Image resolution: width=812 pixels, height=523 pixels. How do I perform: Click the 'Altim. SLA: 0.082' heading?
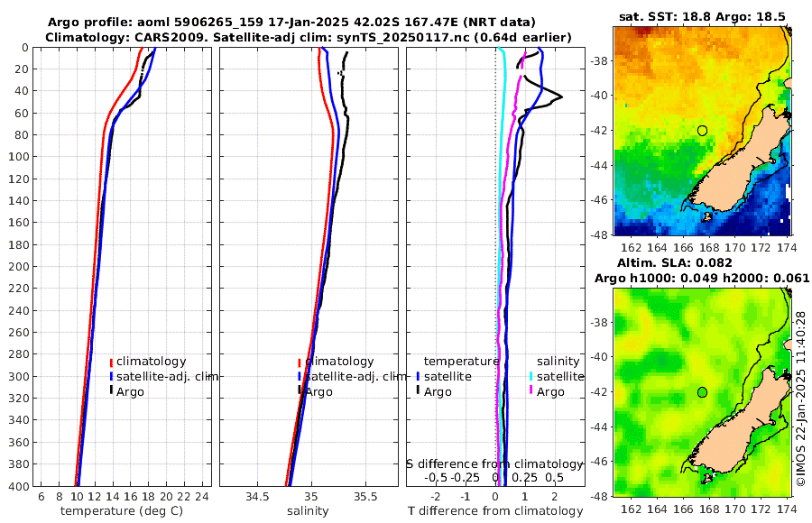point(674,262)
